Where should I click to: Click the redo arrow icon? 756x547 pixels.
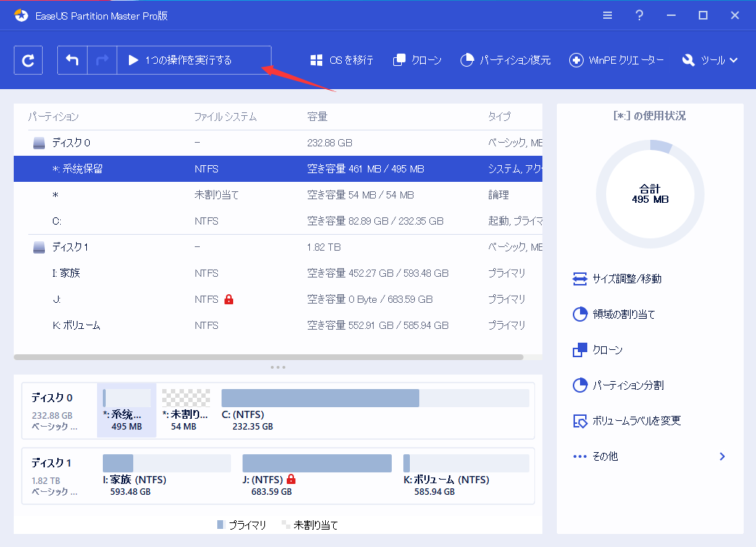click(x=102, y=60)
